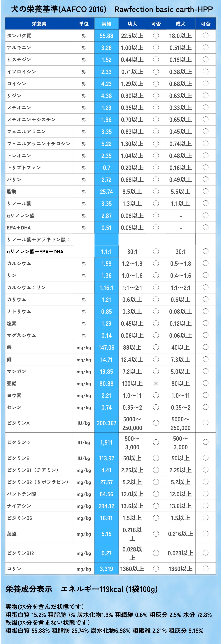Click the 200,367 ビタミンA value cell
This screenshot has width=221, height=644.
(x=106, y=423)
